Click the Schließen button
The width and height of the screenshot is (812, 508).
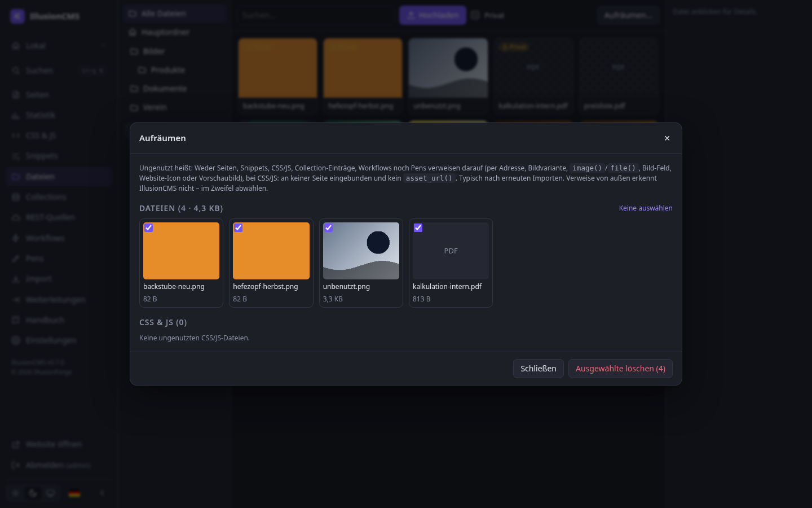tap(539, 369)
